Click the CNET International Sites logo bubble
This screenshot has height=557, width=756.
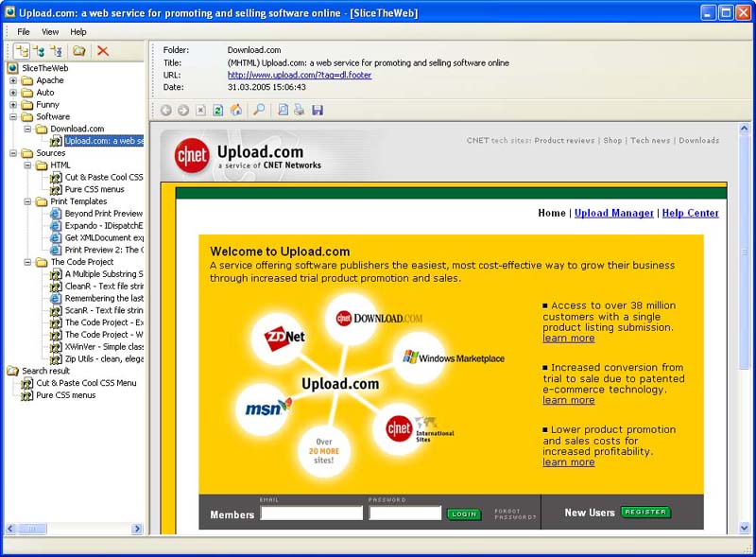(x=399, y=428)
